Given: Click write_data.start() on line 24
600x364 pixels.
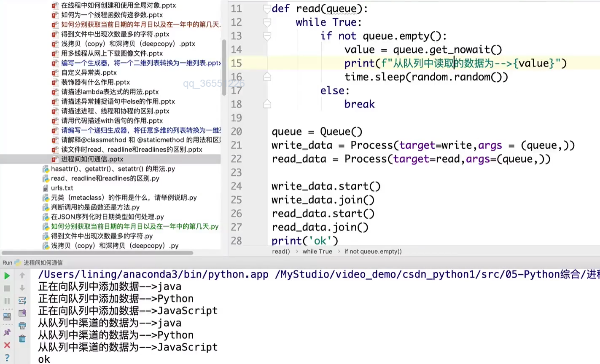Looking at the screenshot, I should 326,186.
